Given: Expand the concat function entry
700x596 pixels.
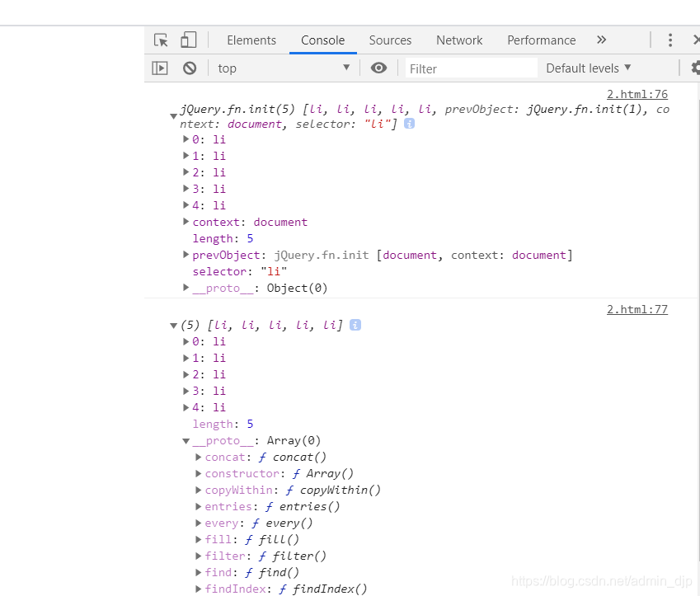Looking at the screenshot, I should 198,458.
